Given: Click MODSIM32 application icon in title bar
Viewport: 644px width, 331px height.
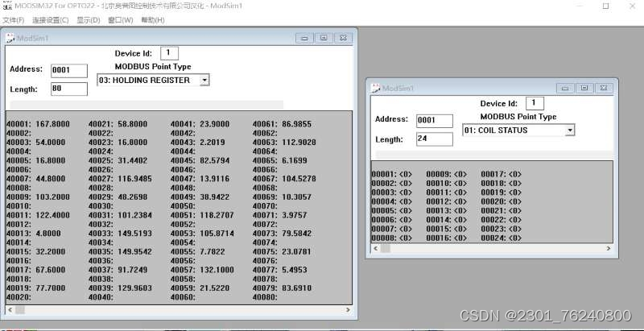Looking at the screenshot, I should pyautogui.click(x=6, y=6).
